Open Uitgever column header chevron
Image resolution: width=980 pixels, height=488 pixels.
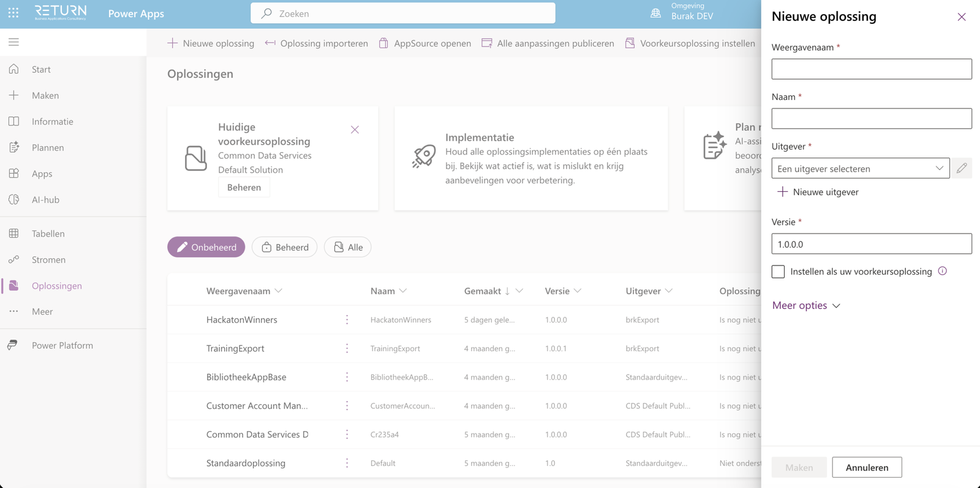coord(669,291)
